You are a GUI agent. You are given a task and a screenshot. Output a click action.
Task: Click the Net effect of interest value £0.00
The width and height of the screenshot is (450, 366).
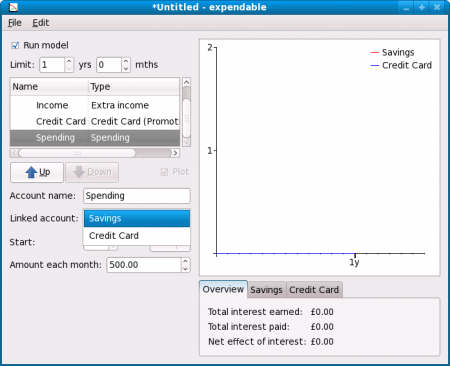tap(322, 342)
